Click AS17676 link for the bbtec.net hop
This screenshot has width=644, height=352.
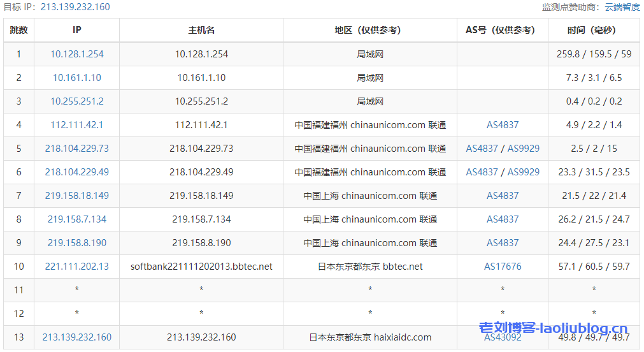[x=503, y=267]
